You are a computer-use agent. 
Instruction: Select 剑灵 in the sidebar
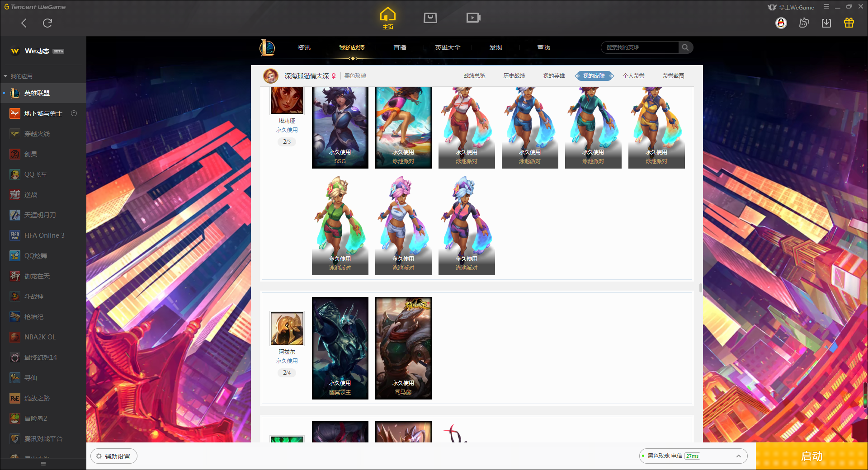(43, 154)
